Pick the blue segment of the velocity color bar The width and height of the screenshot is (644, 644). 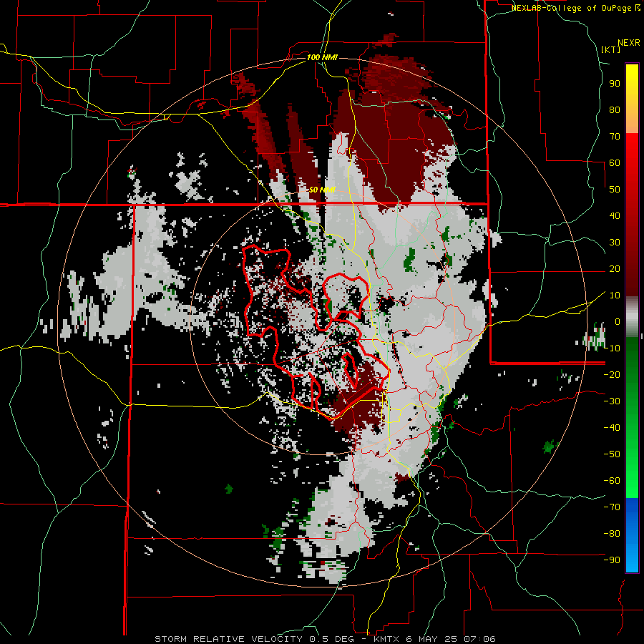(632, 535)
